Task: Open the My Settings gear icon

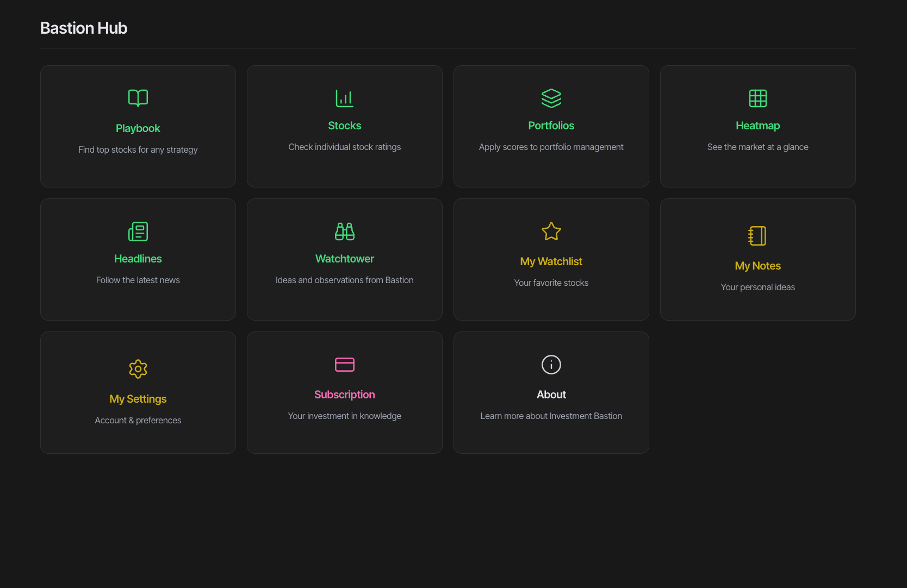Action: coord(138,368)
